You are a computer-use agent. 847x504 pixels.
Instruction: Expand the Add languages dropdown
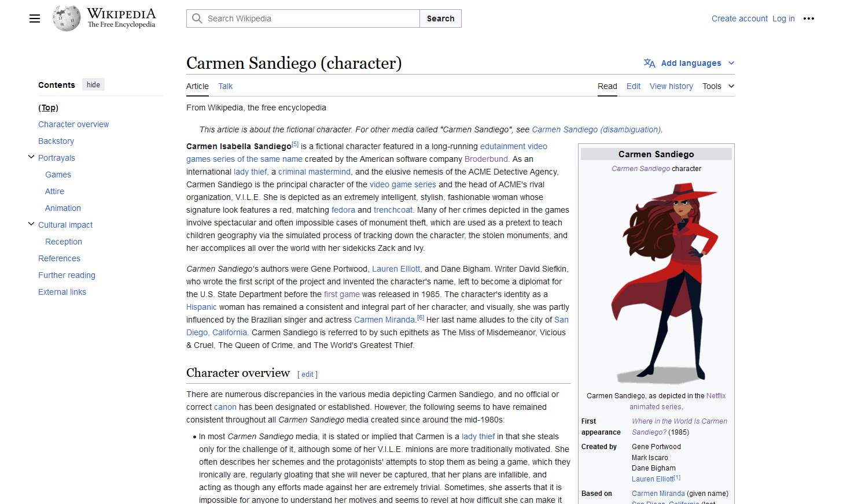698,63
